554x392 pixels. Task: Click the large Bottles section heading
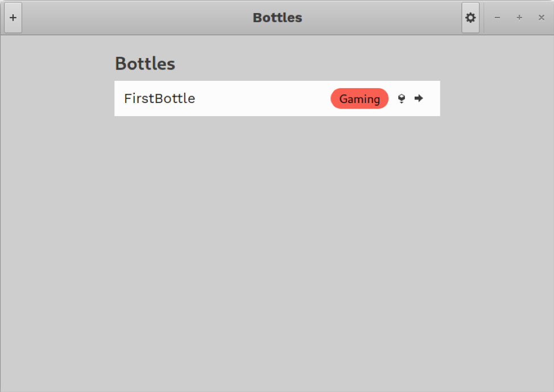tap(145, 64)
